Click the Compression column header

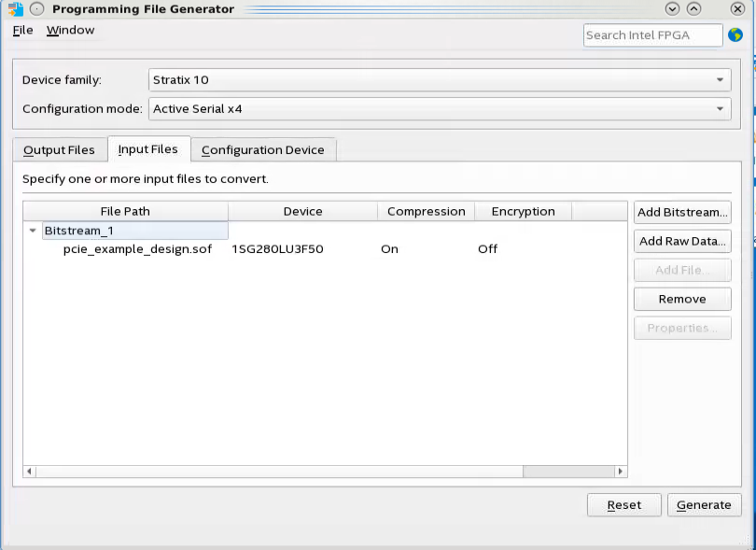click(x=427, y=211)
